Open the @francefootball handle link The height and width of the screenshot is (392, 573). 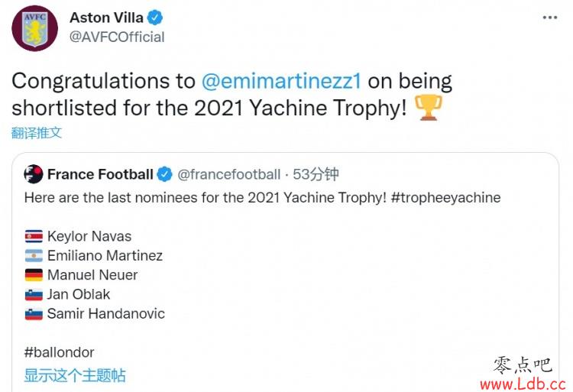229,175
